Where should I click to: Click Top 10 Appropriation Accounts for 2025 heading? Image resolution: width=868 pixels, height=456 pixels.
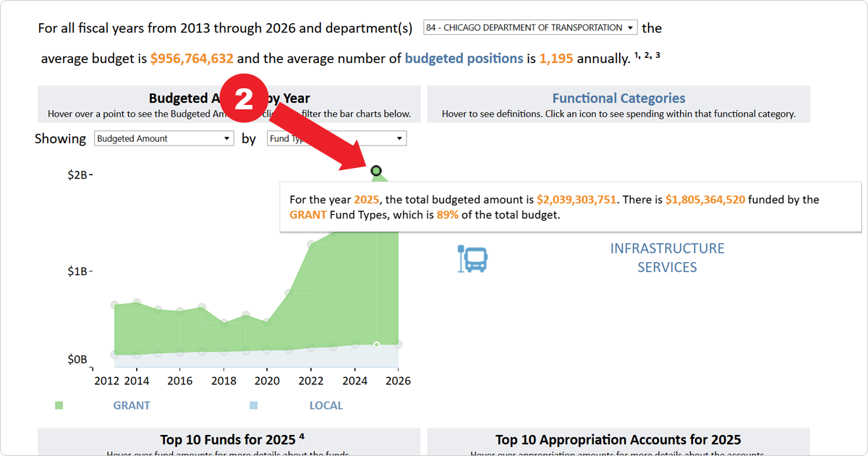coord(618,439)
